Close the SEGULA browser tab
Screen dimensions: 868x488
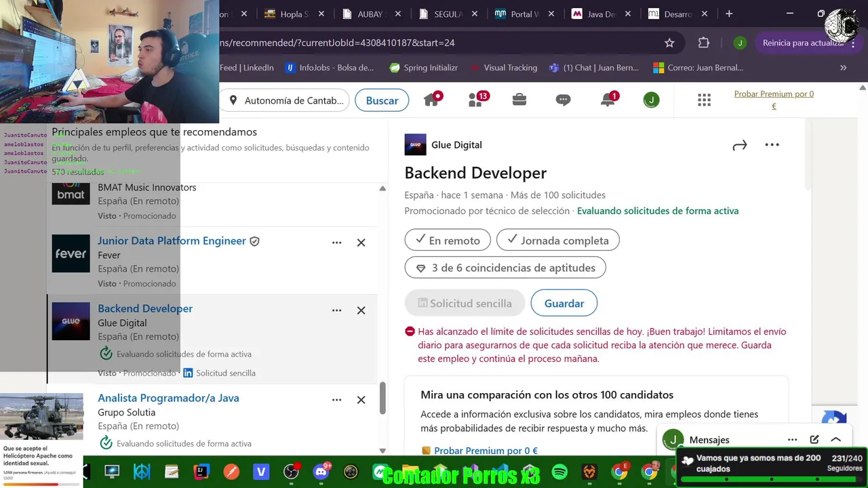click(x=475, y=14)
